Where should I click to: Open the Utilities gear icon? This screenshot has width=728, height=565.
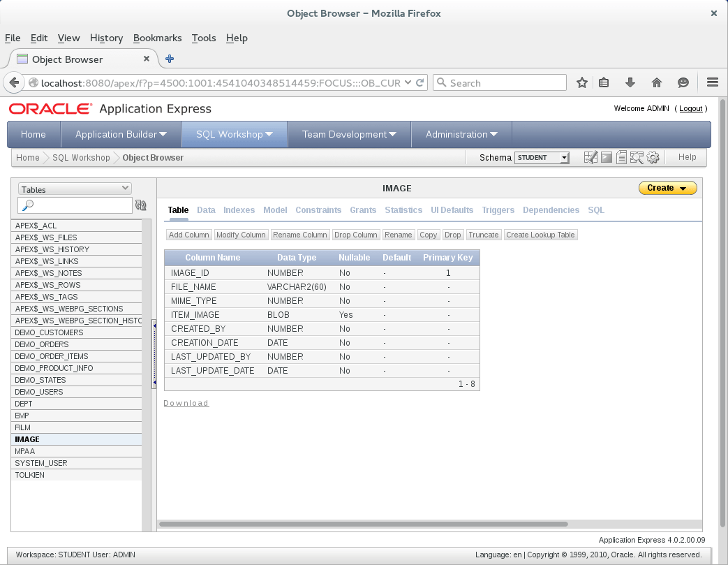pyautogui.click(x=653, y=158)
